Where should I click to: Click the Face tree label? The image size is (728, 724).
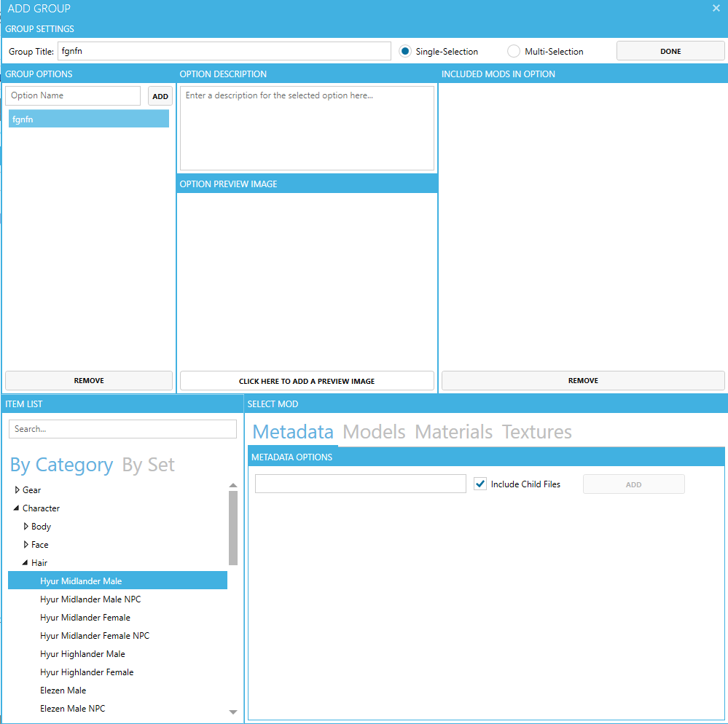tap(39, 544)
